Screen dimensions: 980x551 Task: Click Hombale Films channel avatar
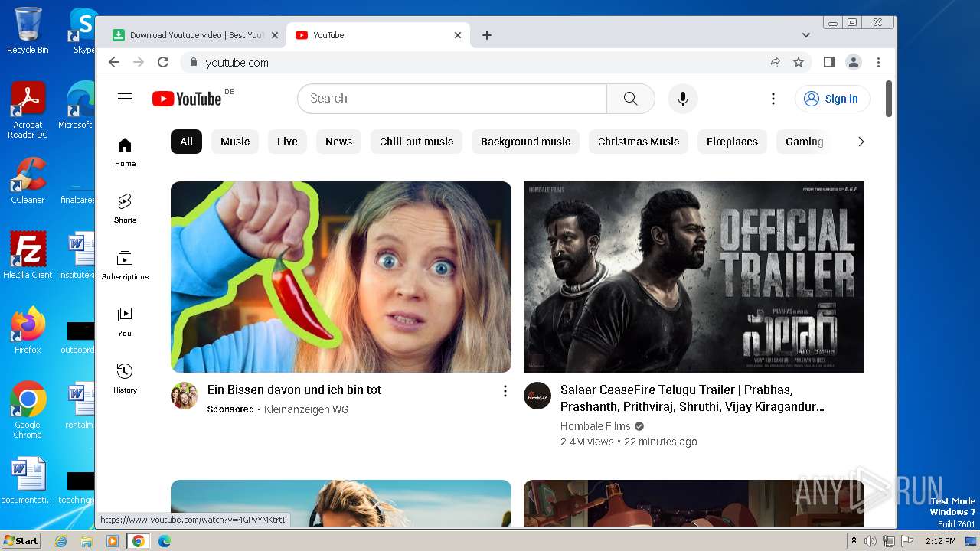click(537, 396)
